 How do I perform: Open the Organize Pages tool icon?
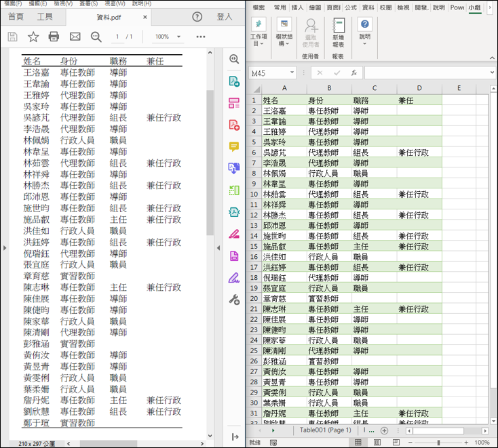[234, 103]
